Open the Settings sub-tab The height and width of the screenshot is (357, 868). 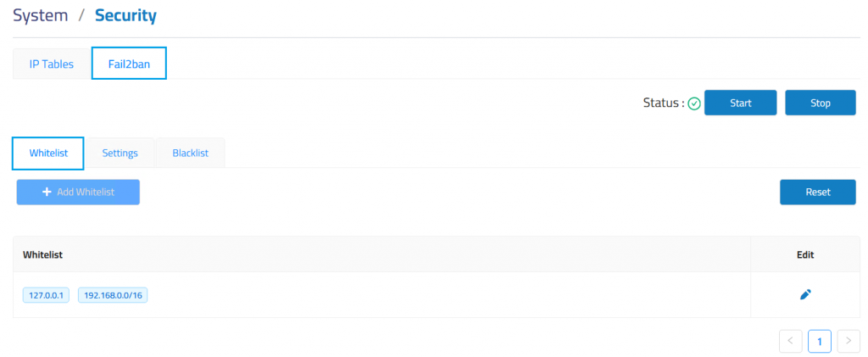click(120, 153)
